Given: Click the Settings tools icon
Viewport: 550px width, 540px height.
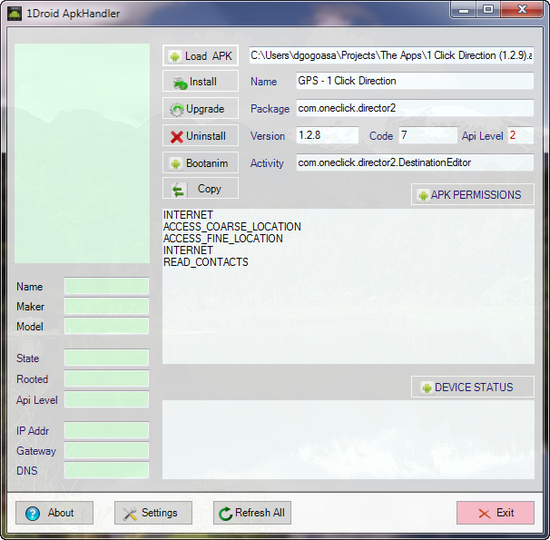Looking at the screenshot, I should [130, 514].
